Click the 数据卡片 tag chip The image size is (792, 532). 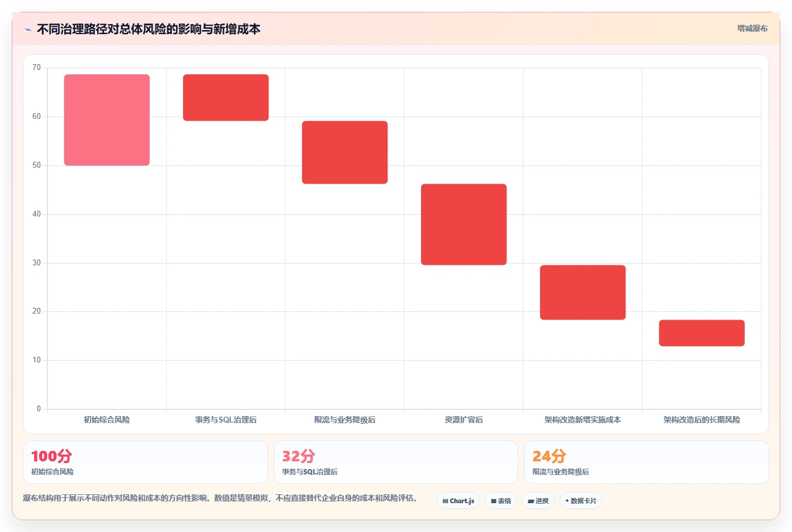point(581,501)
